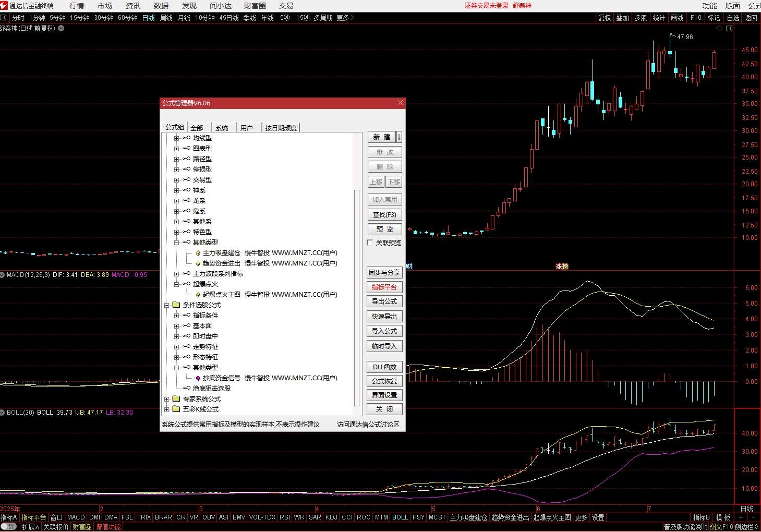Select the 60分钟 period

[128, 18]
